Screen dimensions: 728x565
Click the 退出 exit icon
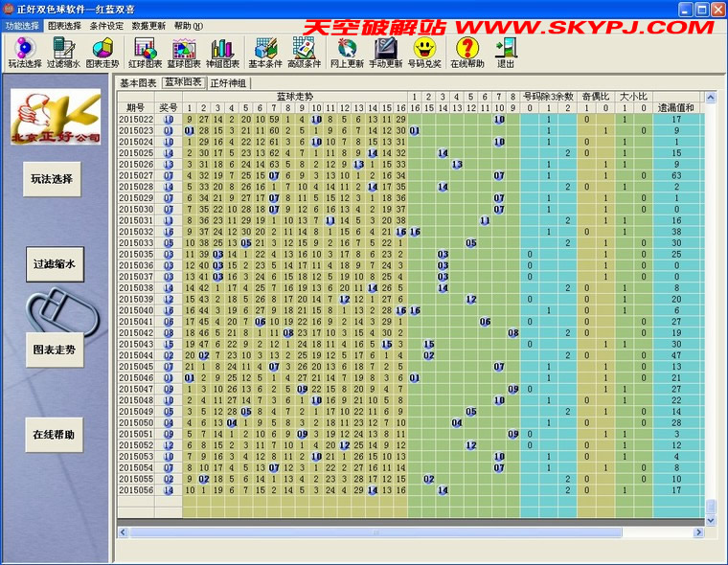(505, 53)
